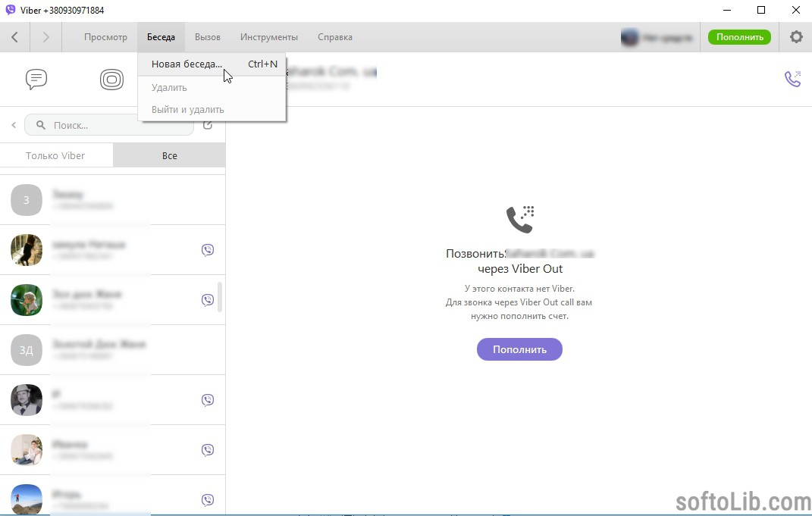The width and height of the screenshot is (812, 516).
Task: Go back with the left navigation arrow
Action: click(14, 36)
